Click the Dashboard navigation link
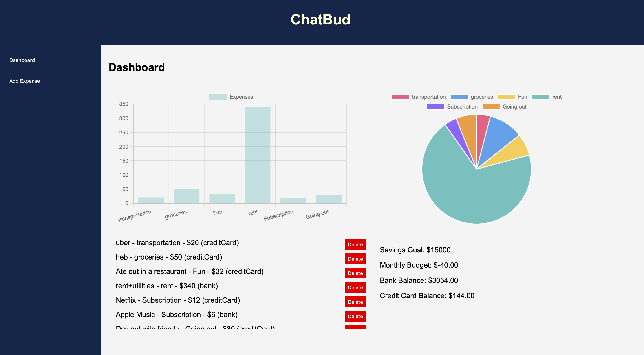644x355 pixels. (22, 60)
